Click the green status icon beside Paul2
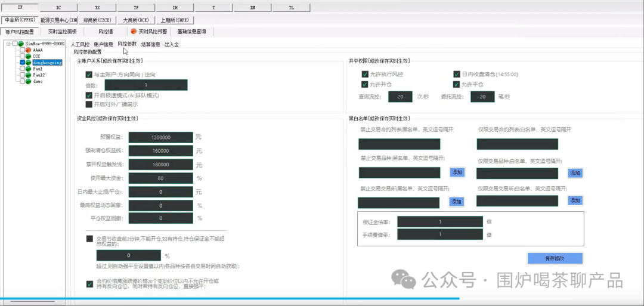 (29, 75)
